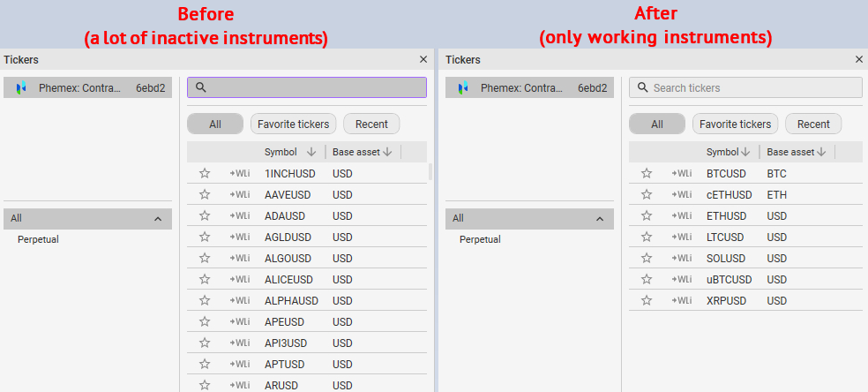The image size is (868, 392).
Task: Click Symbol sort arrow in After panel
Action: (745, 152)
